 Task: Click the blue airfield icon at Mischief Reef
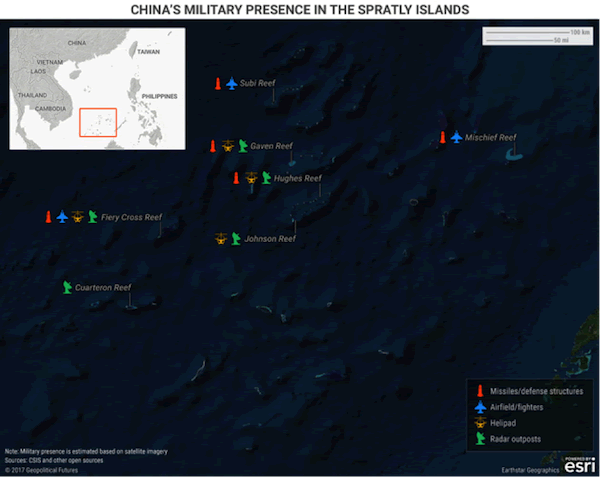(x=457, y=137)
